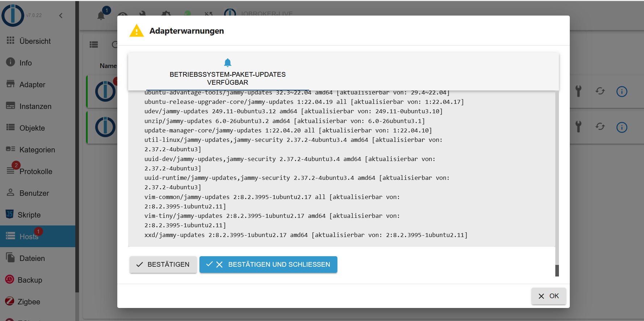Open Protokolle from the sidebar menu
Screen dimensions: 644x321
coord(35,171)
